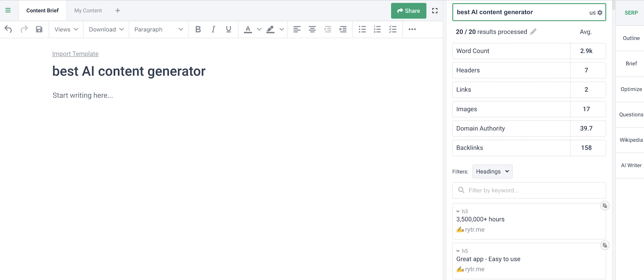
Task: Click the save disk icon
Action: 39,29
